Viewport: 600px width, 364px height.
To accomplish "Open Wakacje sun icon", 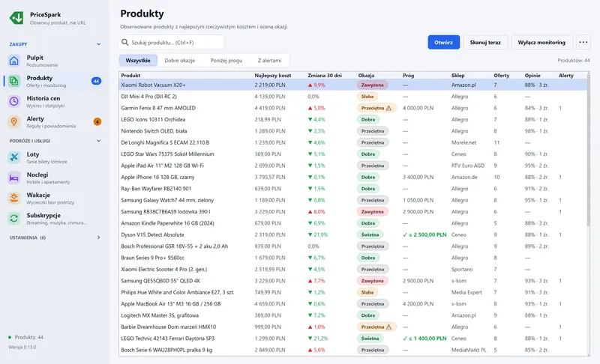I will (x=13, y=198).
